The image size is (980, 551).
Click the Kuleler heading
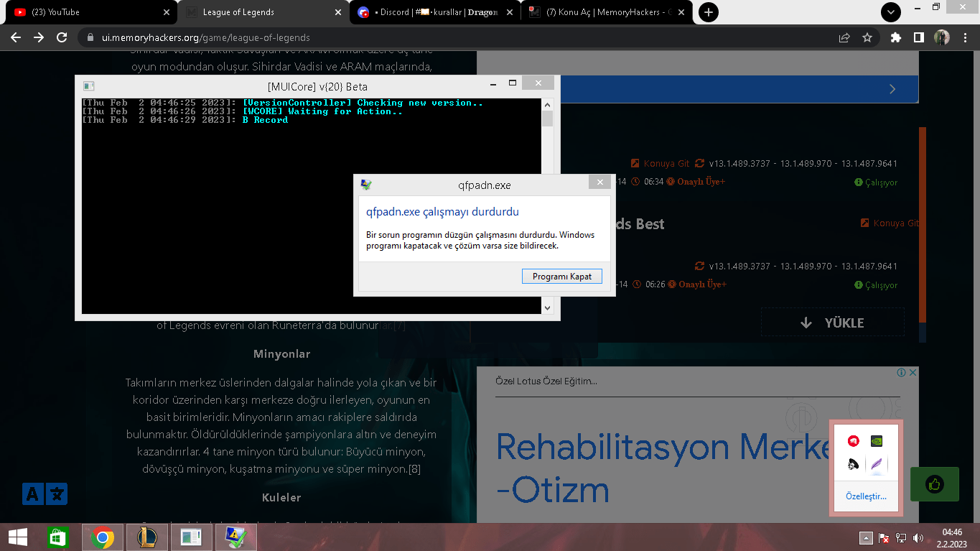coord(281,497)
